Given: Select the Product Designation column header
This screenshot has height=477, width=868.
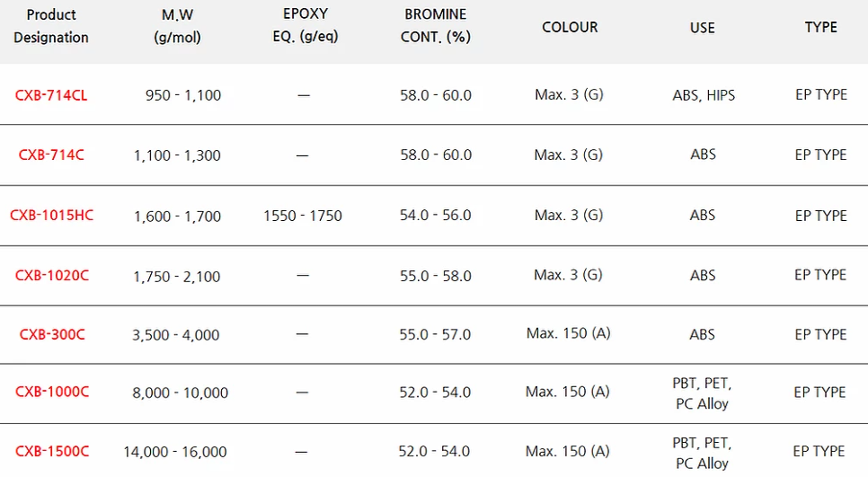Looking at the screenshot, I should tap(51, 26).
